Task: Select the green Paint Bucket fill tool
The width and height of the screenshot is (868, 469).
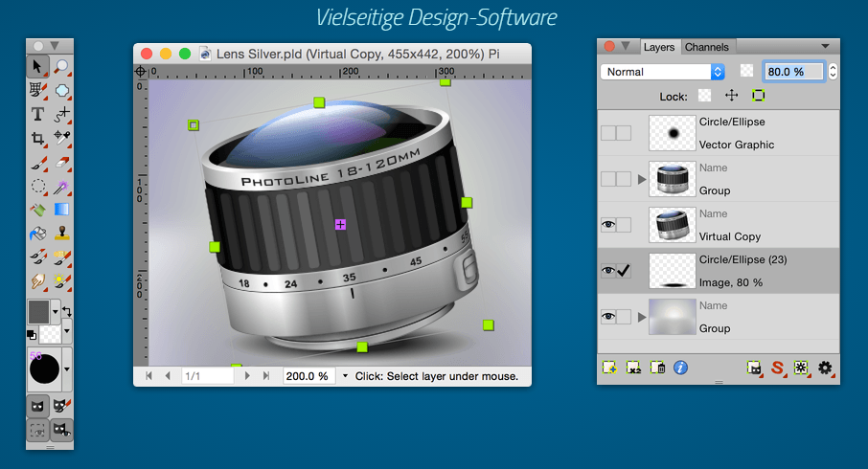Action: (37, 210)
